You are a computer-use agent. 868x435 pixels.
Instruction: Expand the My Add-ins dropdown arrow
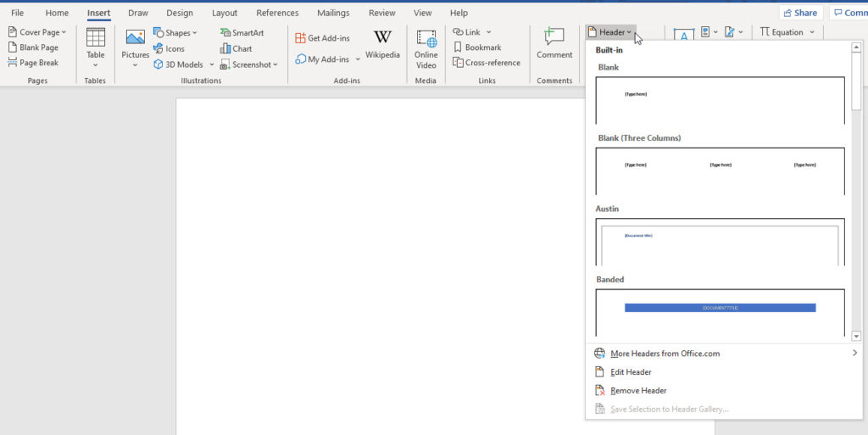(x=358, y=59)
